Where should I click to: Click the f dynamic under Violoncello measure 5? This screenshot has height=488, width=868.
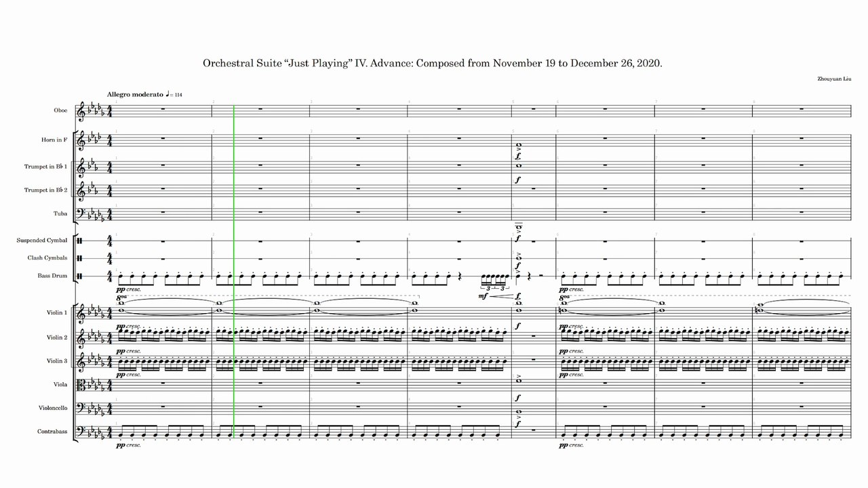pos(517,424)
